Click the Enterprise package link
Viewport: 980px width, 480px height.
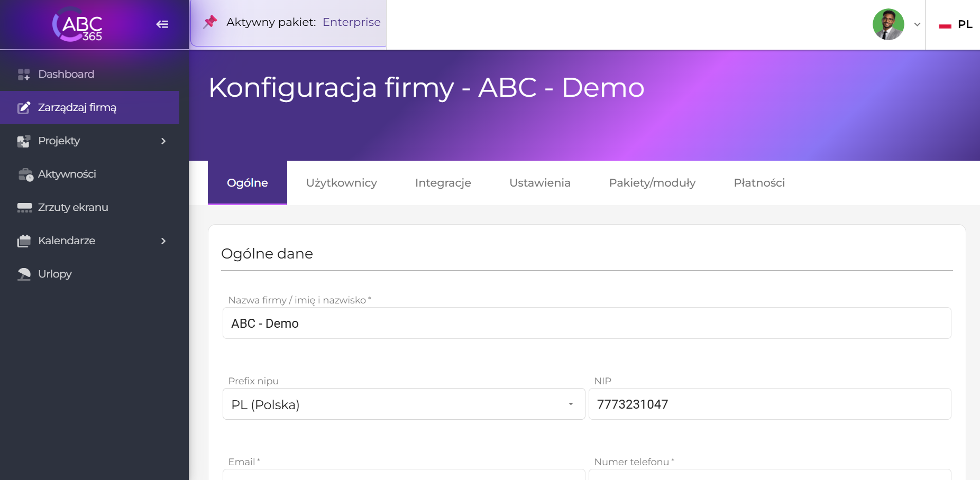click(x=351, y=22)
